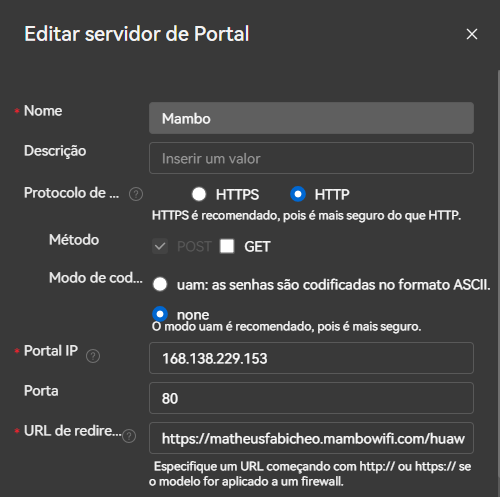Click the truncated Modo de cod... label

pos(96,277)
